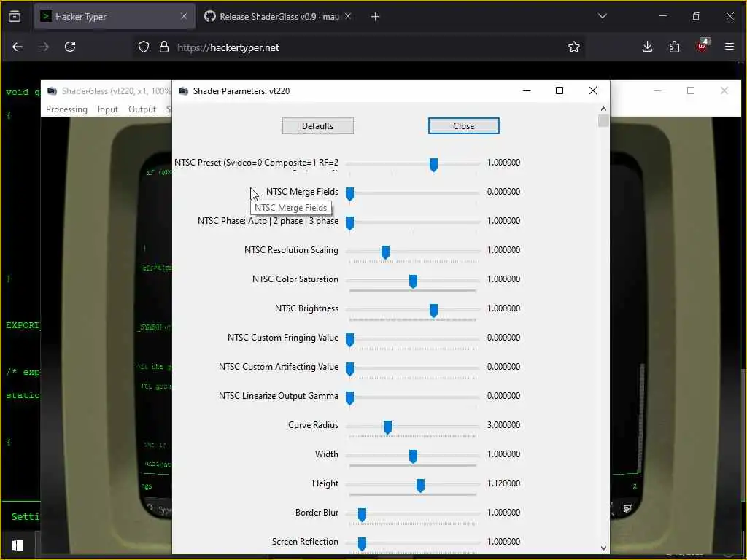Click the parameters scrollbar up arrow
747x560 pixels.
(x=603, y=109)
